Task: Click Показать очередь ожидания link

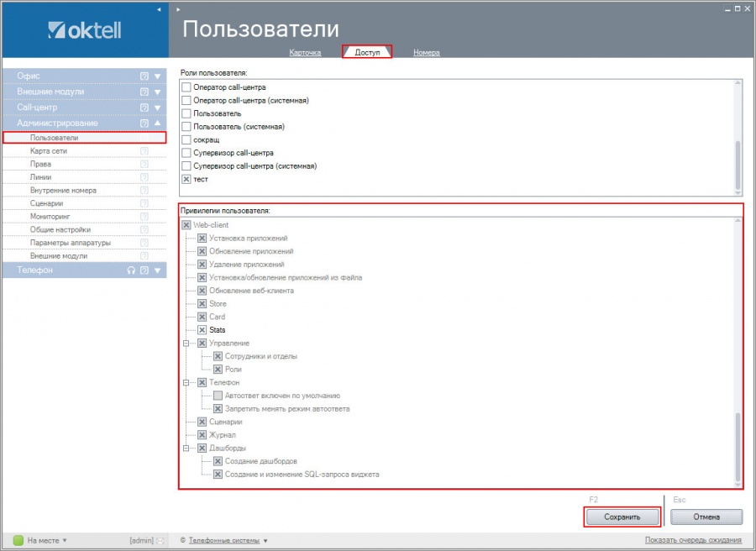Action: point(693,540)
